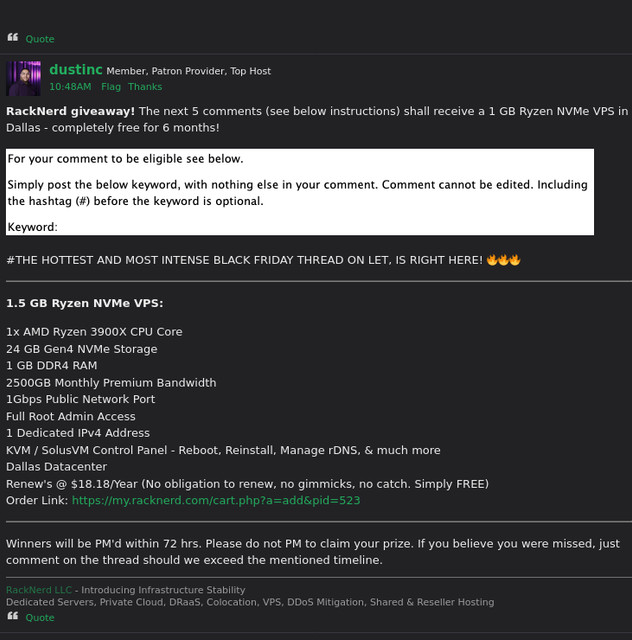The image size is (632, 640).
Task: Visit the RackNerd LLC signature link
Action: click(x=39, y=590)
